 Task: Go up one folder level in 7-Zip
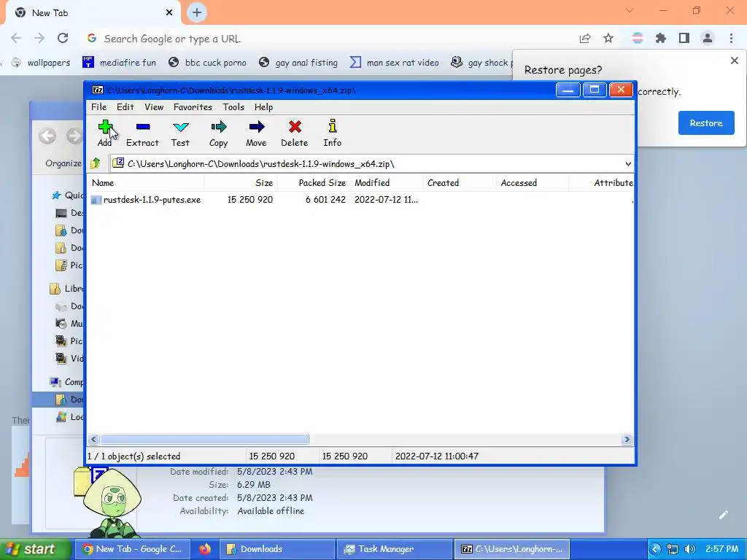[x=96, y=164]
